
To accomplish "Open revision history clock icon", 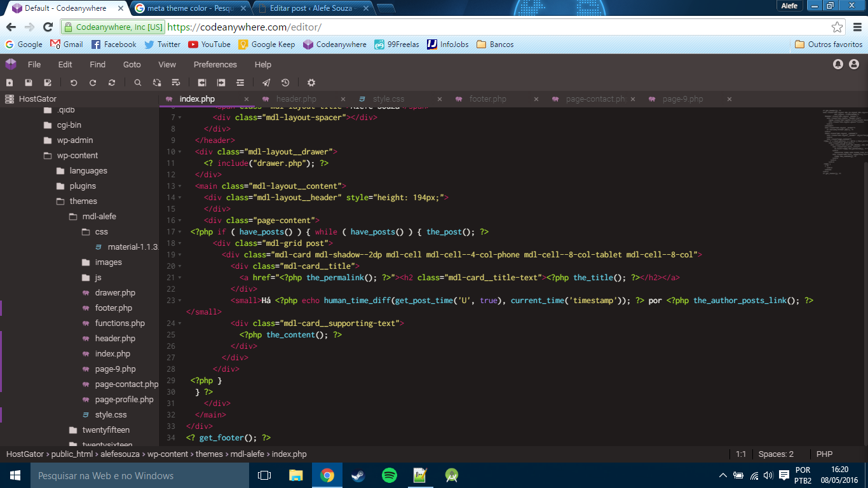I will click(285, 83).
